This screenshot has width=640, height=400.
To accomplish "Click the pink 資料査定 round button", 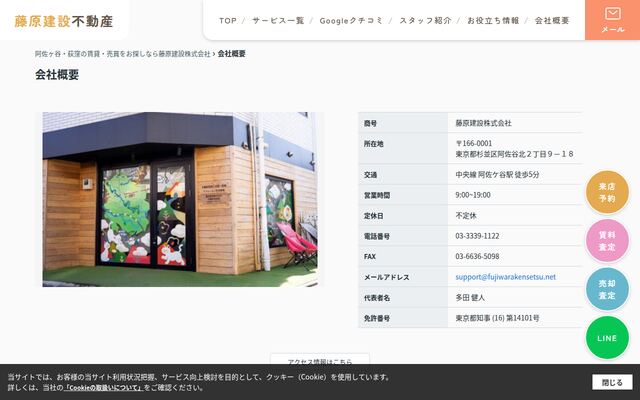I will (x=607, y=241).
